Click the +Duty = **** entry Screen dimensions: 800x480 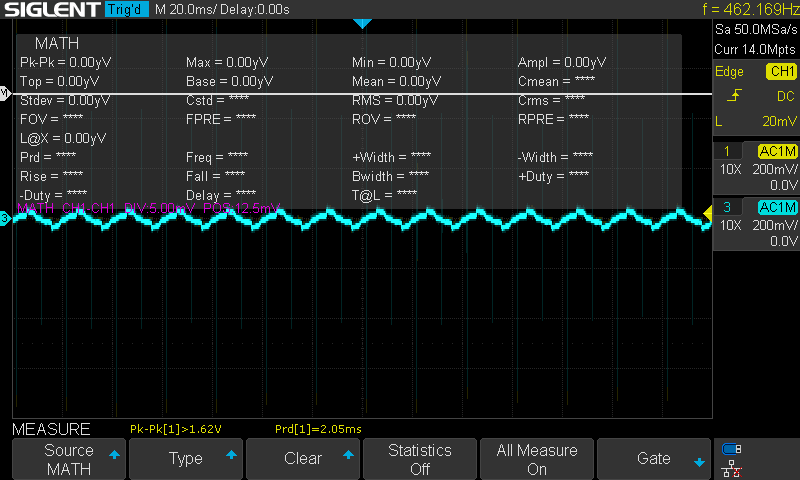coord(554,176)
